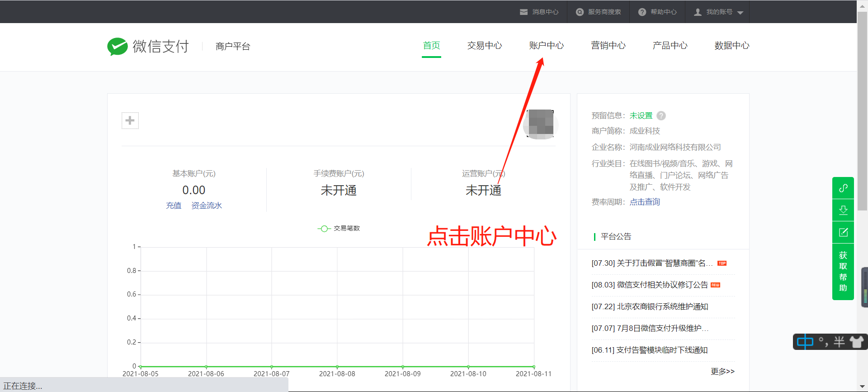Click the 服务商搜索 link

click(604, 12)
